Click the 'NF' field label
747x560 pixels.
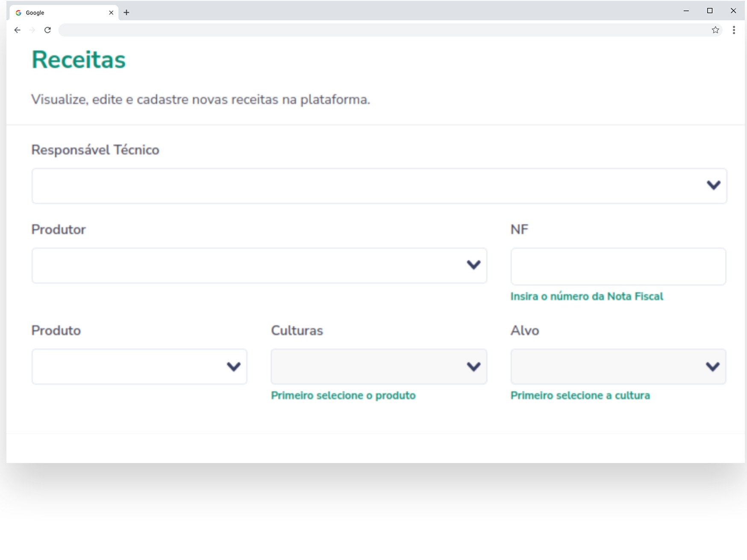click(x=520, y=229)
